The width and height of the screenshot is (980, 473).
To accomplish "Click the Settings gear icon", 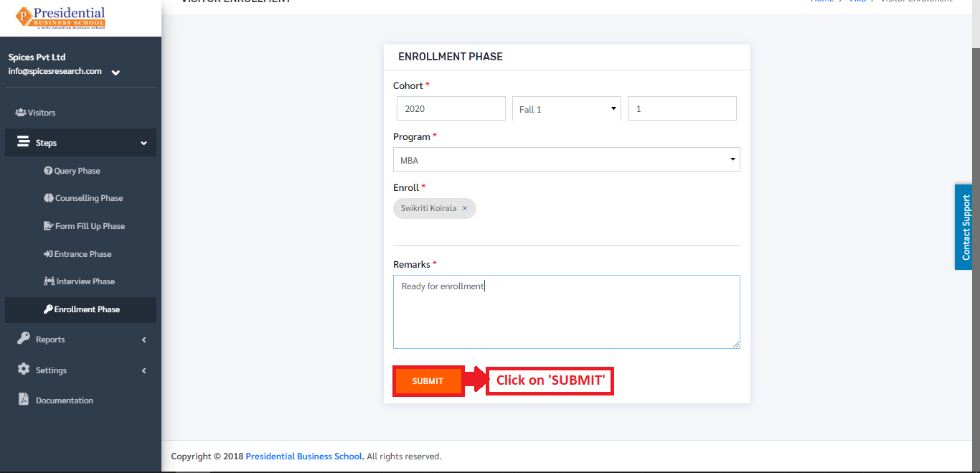I will pyautogui.click(x=24, y=370).
